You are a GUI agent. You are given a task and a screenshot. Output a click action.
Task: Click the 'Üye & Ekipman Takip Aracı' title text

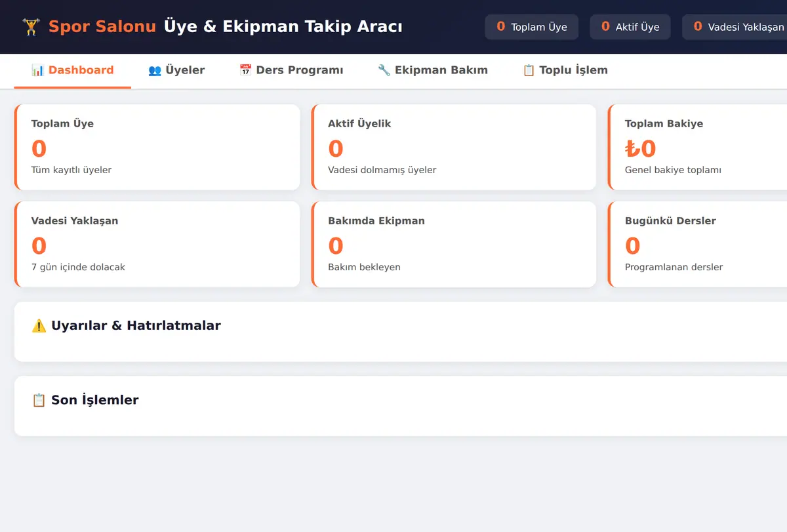click(x=283, y=27)
